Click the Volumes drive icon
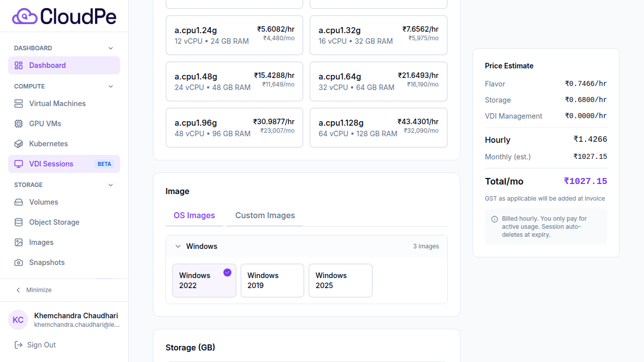Image resolution: width=644 pixels, height=362 pixels. pos(19,202)
